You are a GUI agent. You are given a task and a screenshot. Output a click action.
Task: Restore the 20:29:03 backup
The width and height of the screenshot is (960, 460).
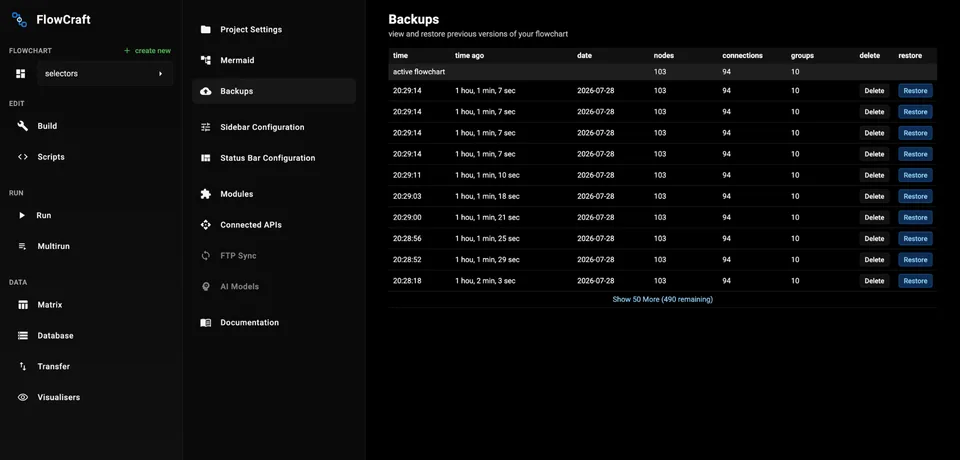(915, 196)
